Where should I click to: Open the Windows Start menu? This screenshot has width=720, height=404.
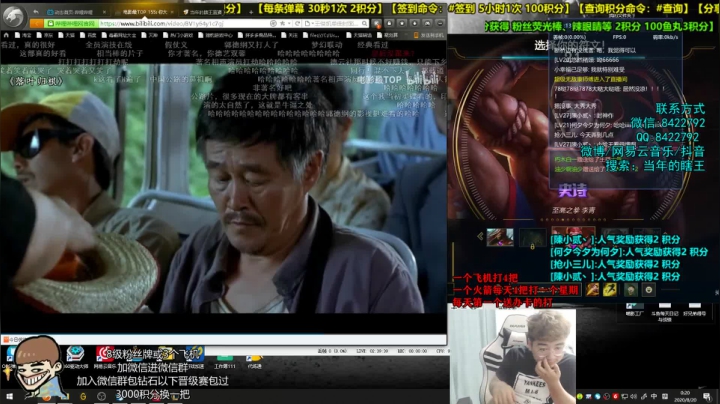[x=9, y=396]
